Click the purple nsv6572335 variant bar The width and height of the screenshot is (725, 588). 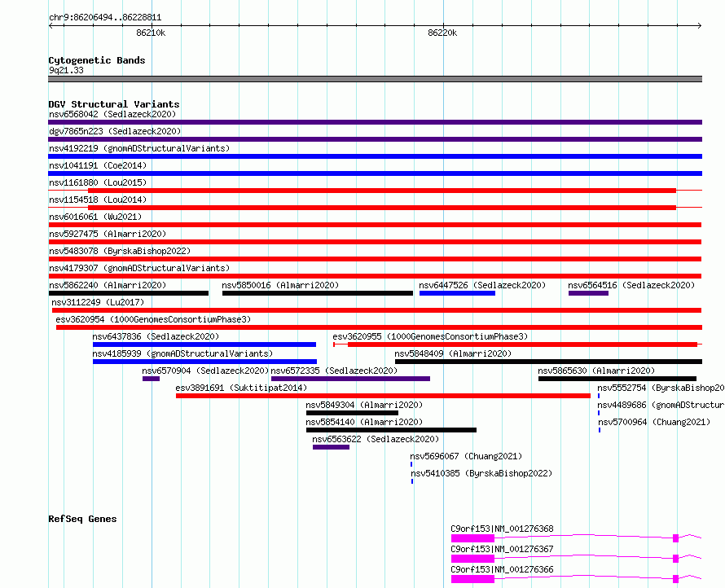351,379
